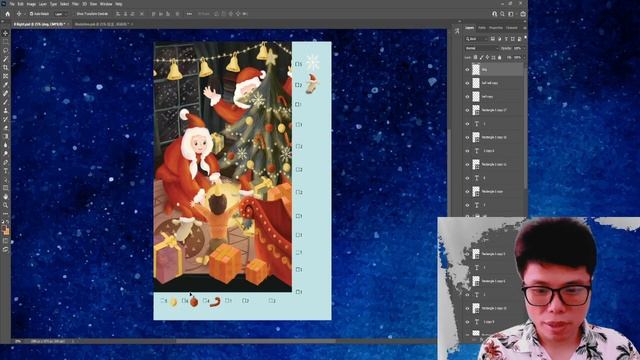Change screen mode icon at toolbox bottom

pyautogui.click(x=5, y=249)
